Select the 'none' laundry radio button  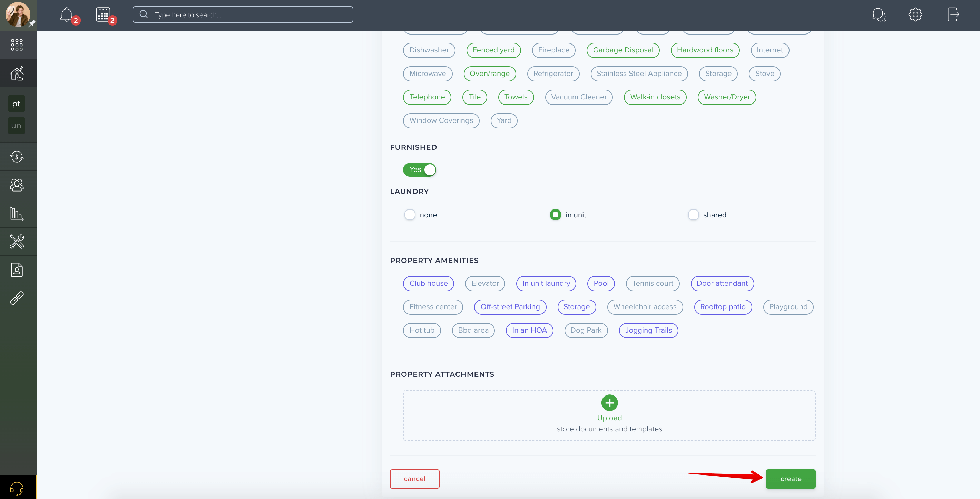pos(410,215)
